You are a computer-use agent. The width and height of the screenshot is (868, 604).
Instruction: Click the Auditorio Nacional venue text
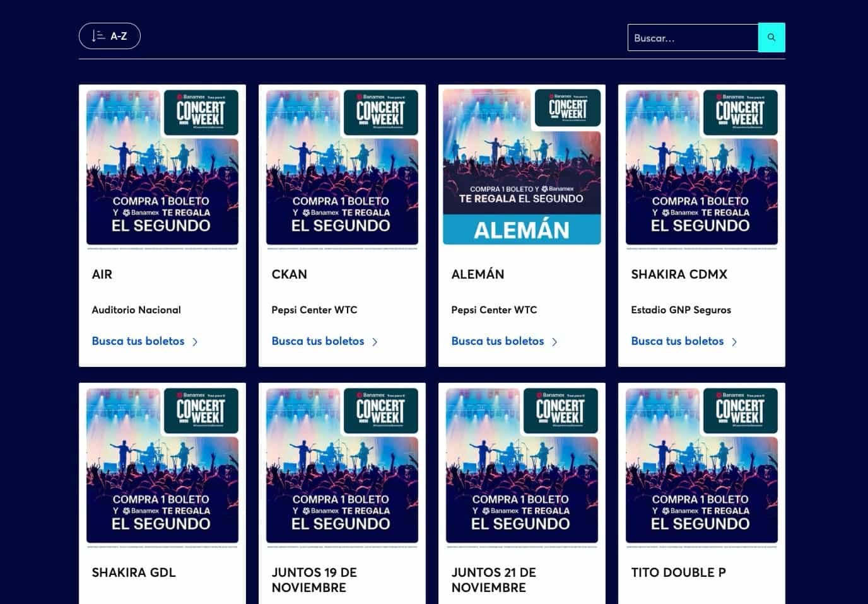click(136, 310)
